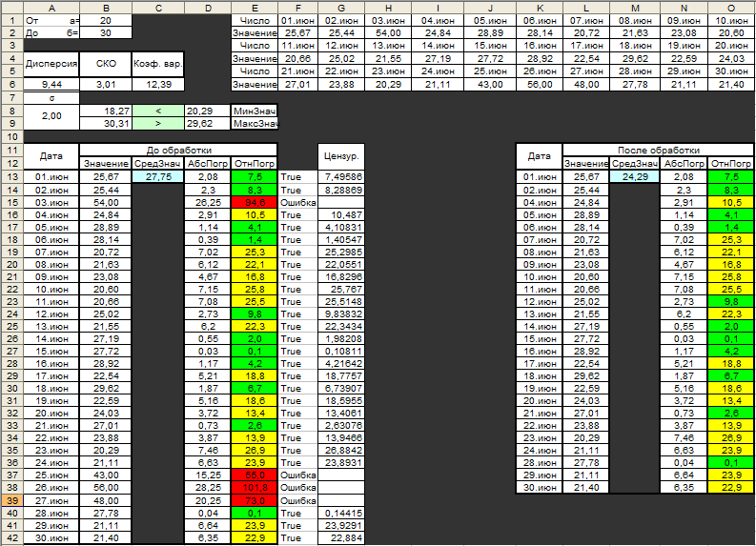This screenshot has height=546, width=756.
Task: Click red cell with value 101,8
Action: tap(255, 488)
